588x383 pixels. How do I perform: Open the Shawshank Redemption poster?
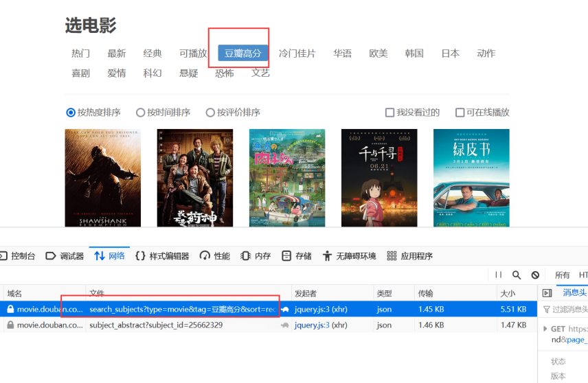pyautogui.click(x=103, y=178)
